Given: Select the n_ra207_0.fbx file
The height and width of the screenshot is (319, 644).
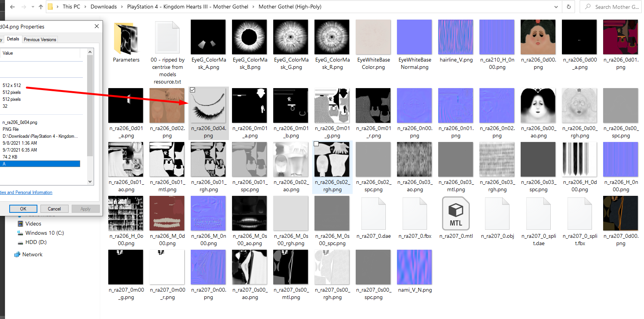Looking at the screenshot, I should click(415, 218).
